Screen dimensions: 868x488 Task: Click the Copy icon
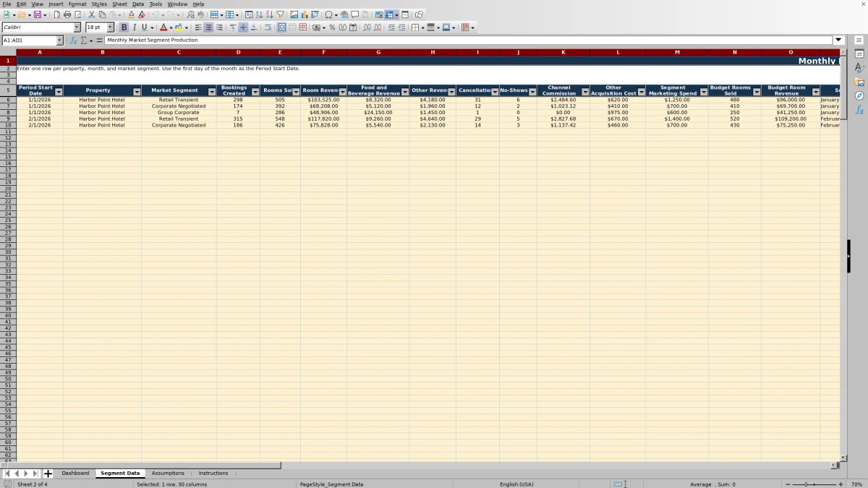(102, 14)
